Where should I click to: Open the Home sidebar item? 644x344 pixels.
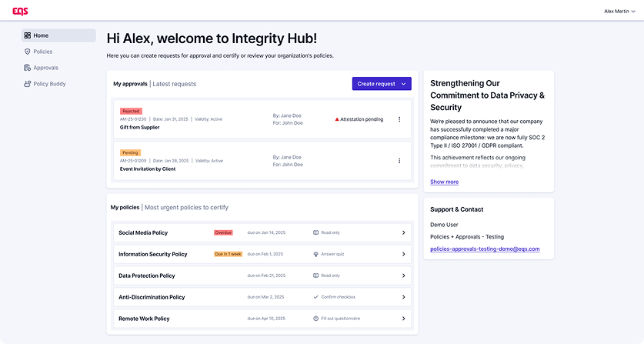pos(41,35)
